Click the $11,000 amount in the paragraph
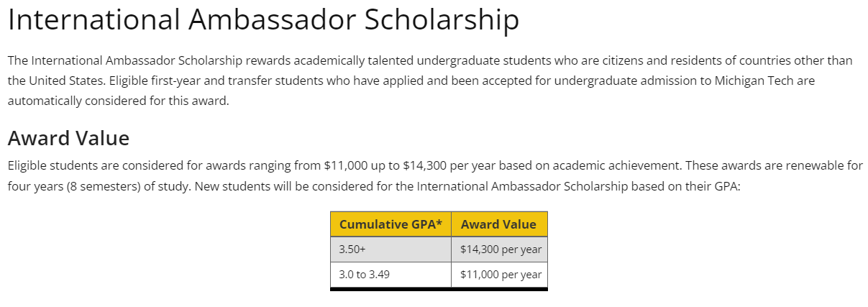Image resolution: width=868 pixels, height=307 pixels. 347,165
